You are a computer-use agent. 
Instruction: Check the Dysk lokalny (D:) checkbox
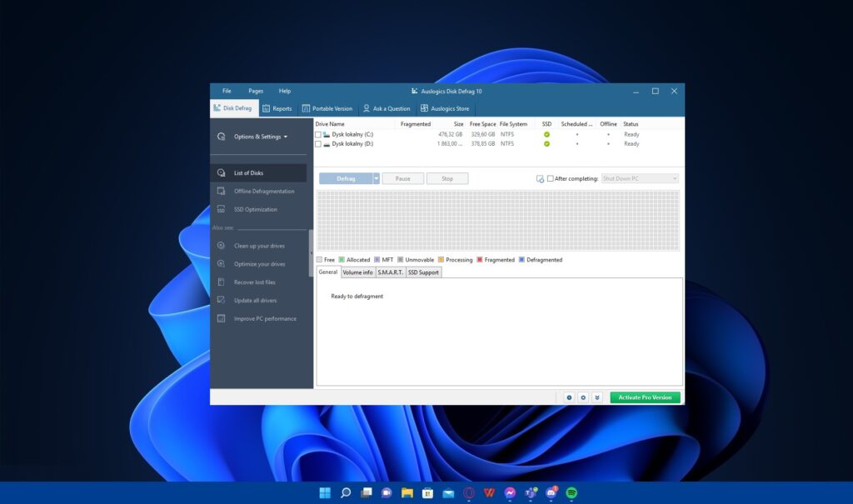(318, 143)
